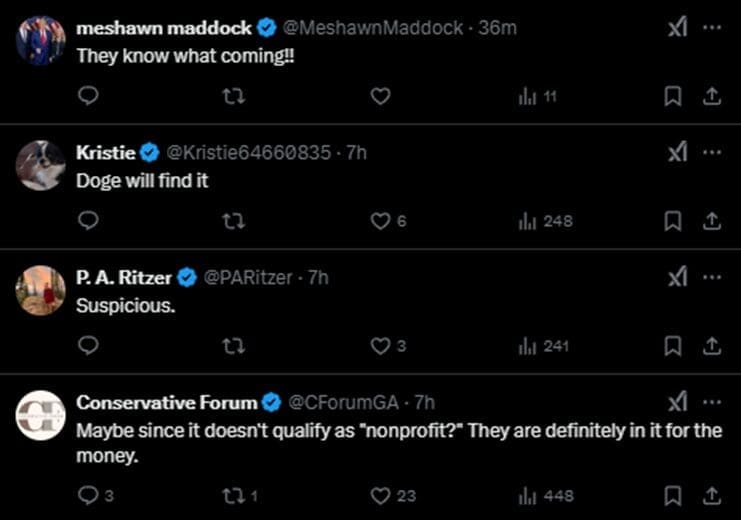Open Grok icon on Conservative Forum's tweet
Viewport: 741px width, 520px height.
pyautogui.click(x=677, y=402)
